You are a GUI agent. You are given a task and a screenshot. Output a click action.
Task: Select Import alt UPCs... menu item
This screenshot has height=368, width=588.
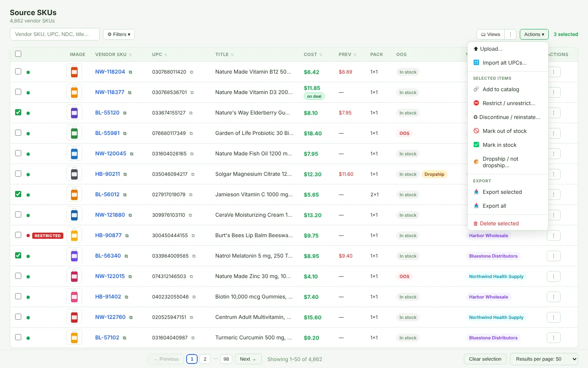click(508, 63)
